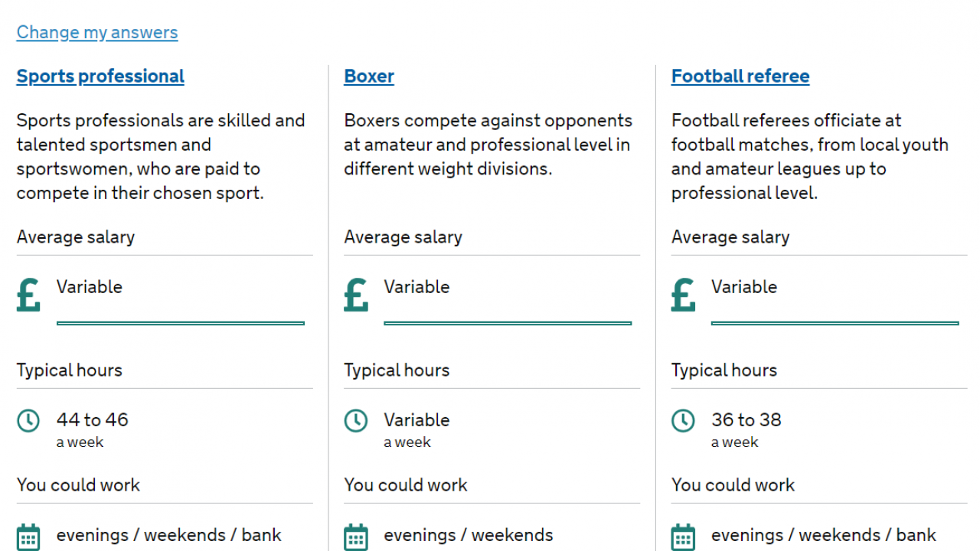Click the salary bar under Sports professional

(181, 323)
